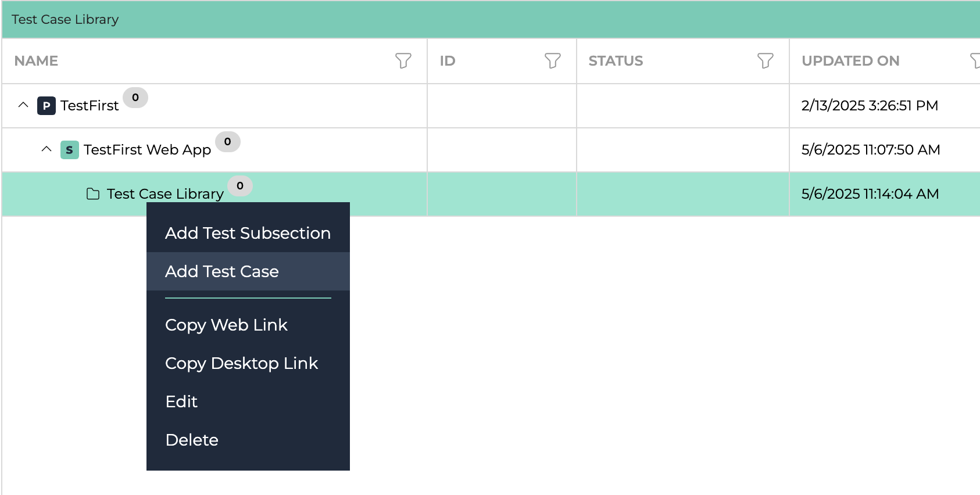This screenshot has width=980, height=495.
Task: Click the TestFirst project P icon
Action: click(47, 106)
